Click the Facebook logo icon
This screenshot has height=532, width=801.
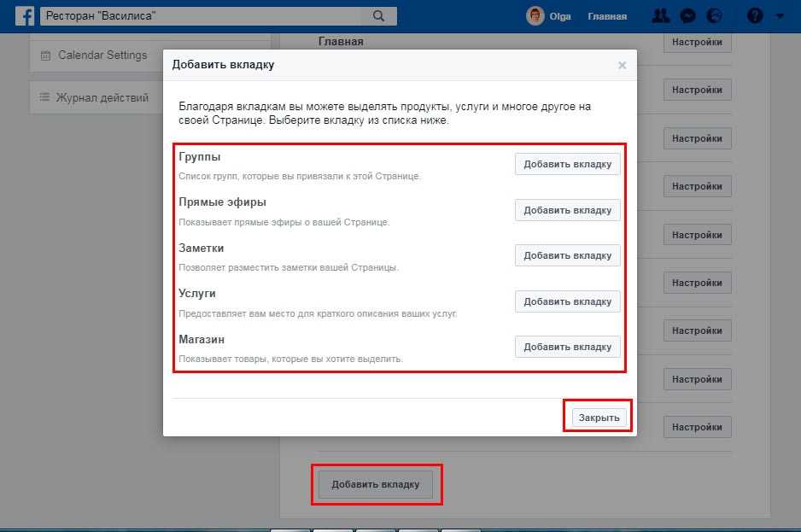click(25, 16)
